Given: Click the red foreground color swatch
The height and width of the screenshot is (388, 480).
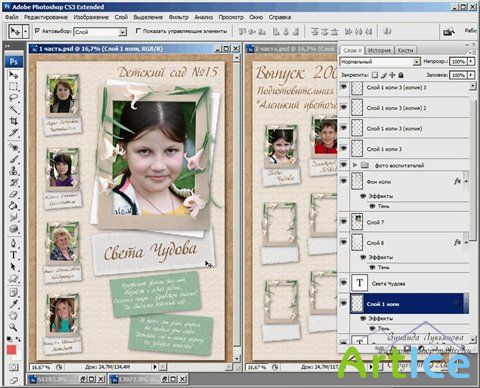Looking at the screenshot, I should coord(12,350).
